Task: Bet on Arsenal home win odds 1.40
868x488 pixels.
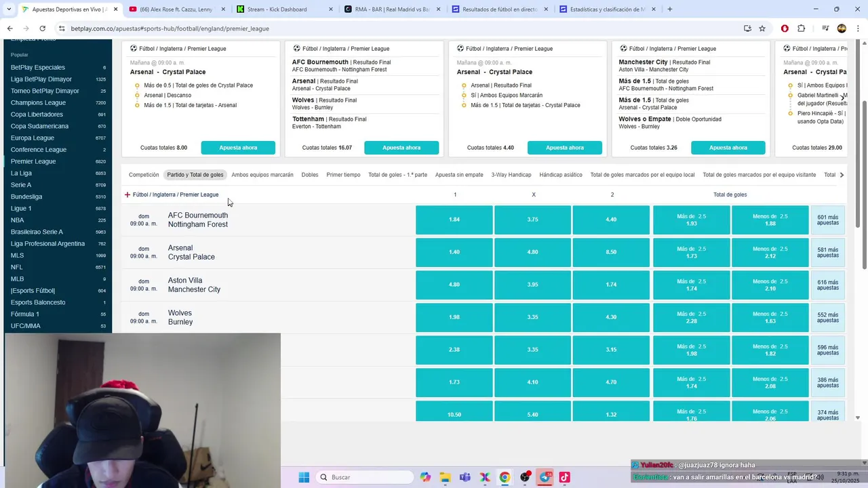Action: point(454,252)
